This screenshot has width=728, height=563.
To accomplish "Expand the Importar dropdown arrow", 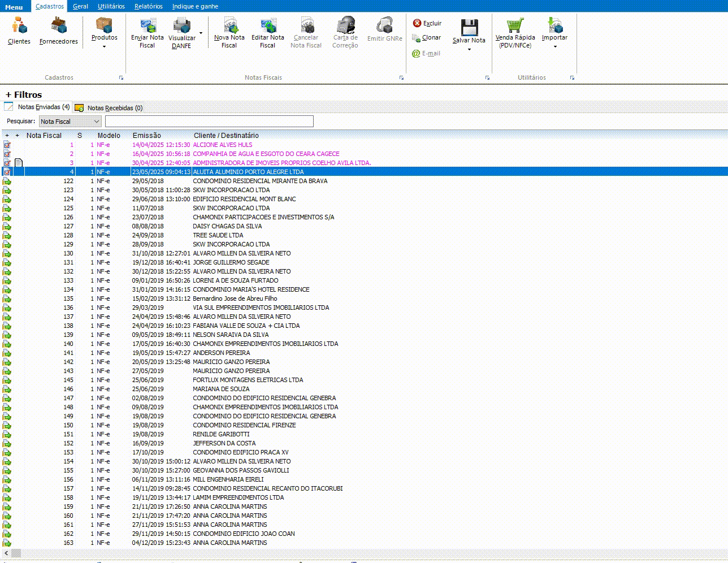I will click(x=554, y=46).
